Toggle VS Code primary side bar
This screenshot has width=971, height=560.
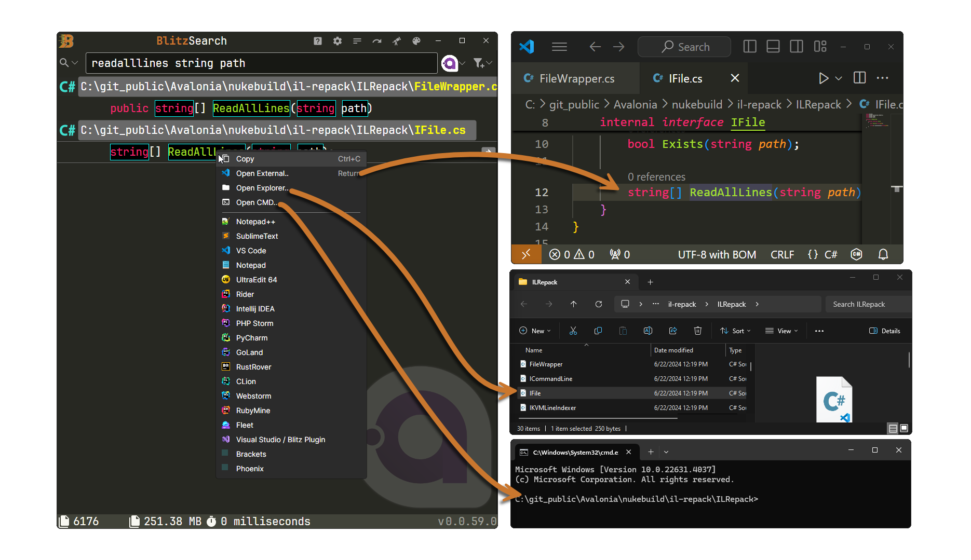click(x=750, y=47)
